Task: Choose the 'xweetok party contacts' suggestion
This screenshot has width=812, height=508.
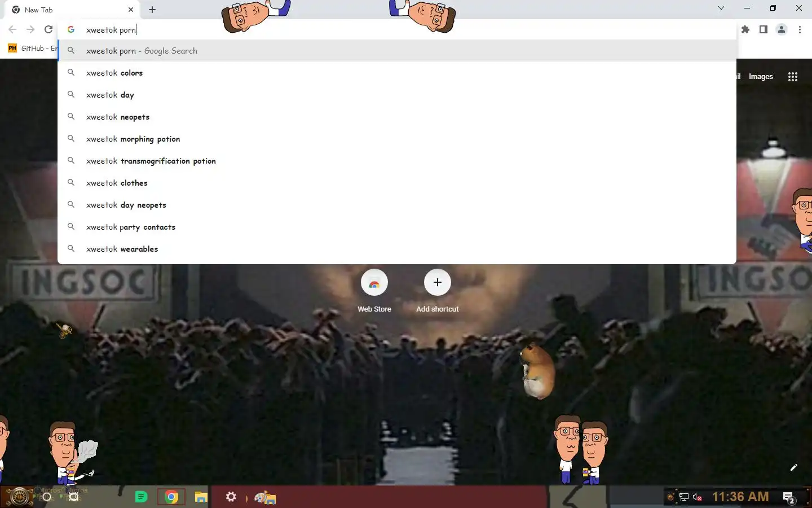Action: pos(397,227)
